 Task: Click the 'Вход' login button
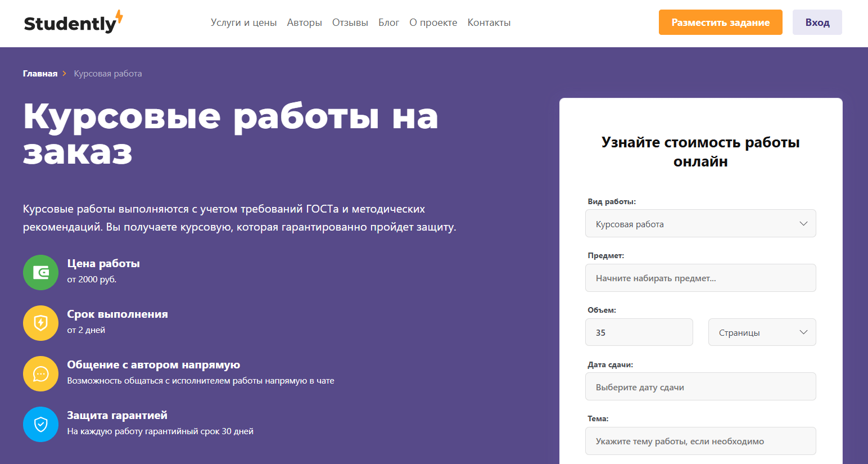tap(817, 22)
